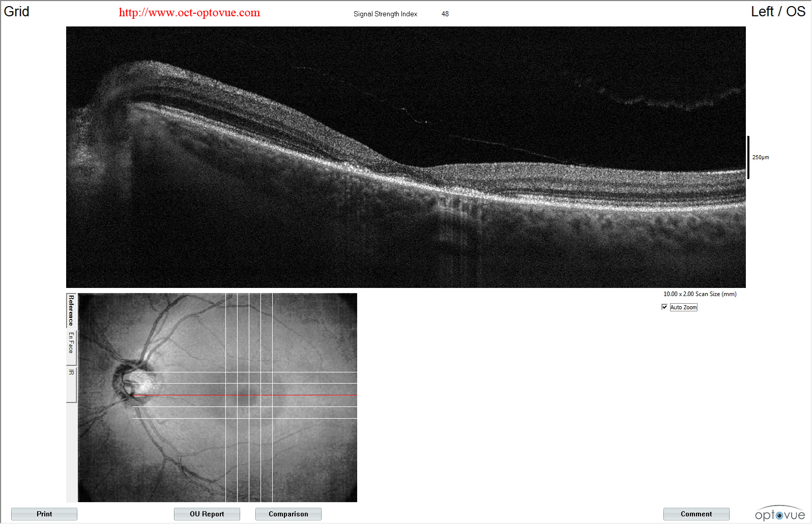The image size is (812, 524).
Task: Switch to the En Face tab
Action: click(71, 347)
